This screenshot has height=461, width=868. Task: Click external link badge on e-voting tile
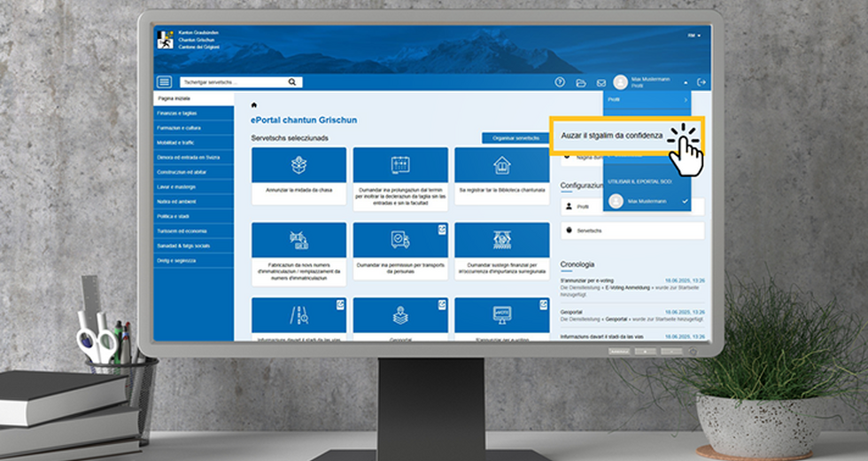[x=544, y=304]
